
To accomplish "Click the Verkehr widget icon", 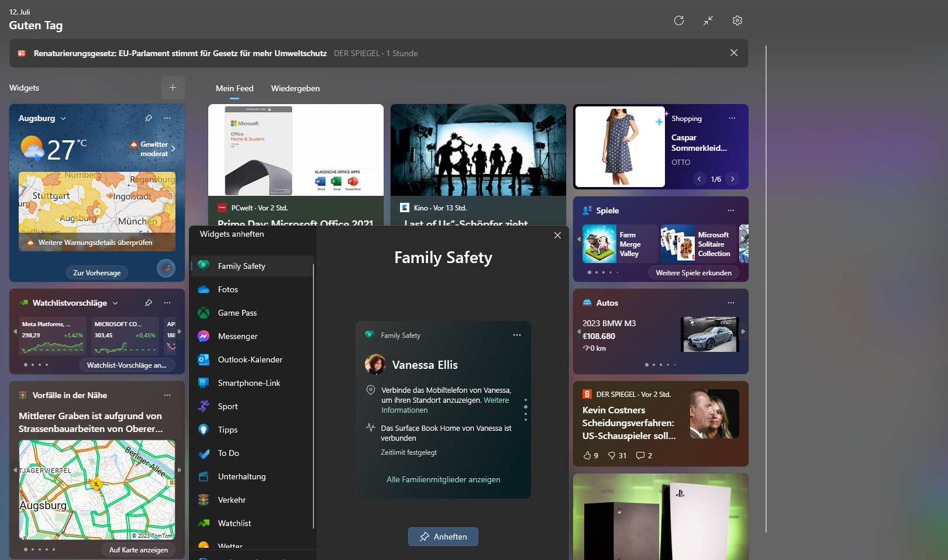I will [x=203, y=500].
